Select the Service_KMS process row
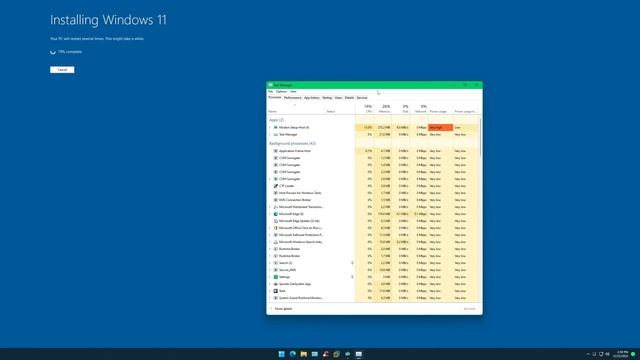 coord(373,270)
